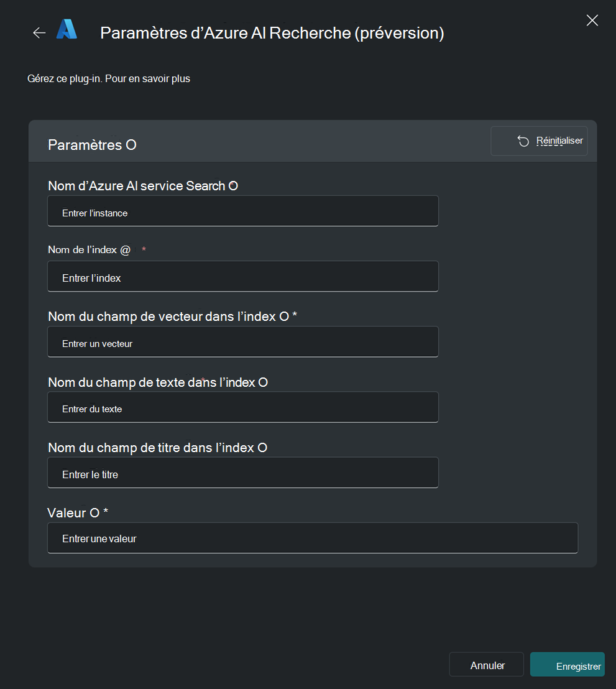Image resolution: width=616 pixels, height=689 pixels.
Task: Cancel with the Annuler button
Action: click(487, 665)
